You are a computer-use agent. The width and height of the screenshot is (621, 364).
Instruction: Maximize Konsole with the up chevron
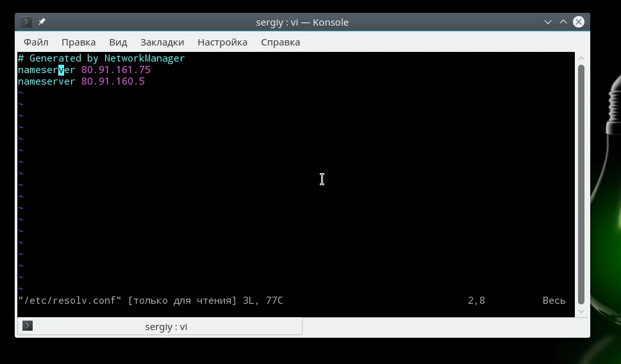click(x=563, y=22)
